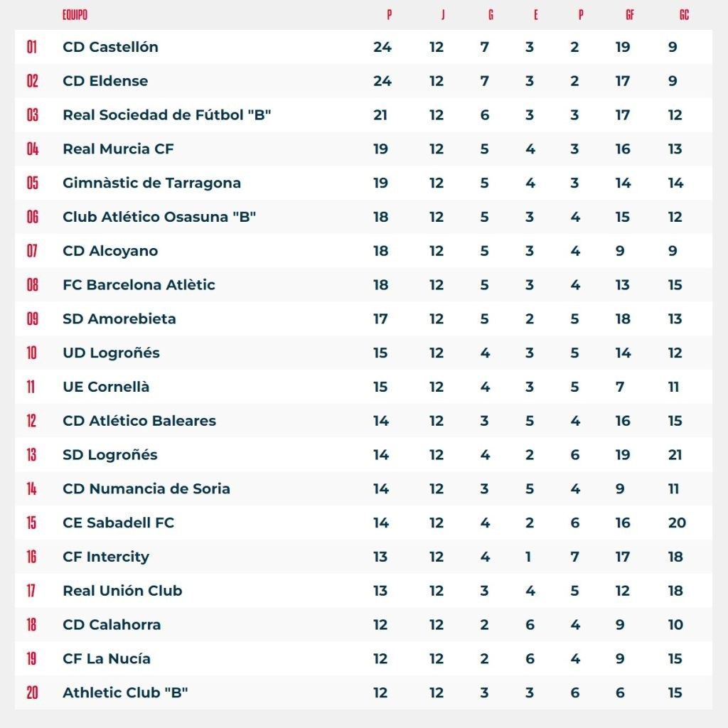Open the CD Eldense team link

(105, 81)
